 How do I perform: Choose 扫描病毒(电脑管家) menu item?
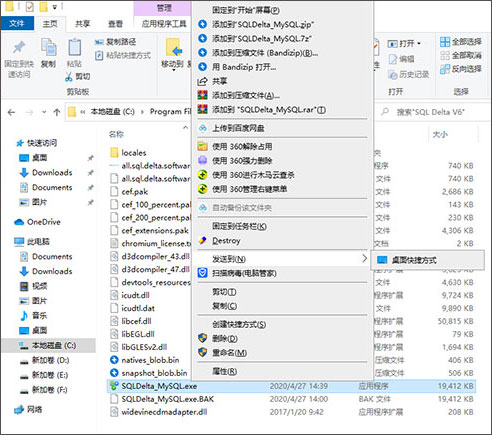(283, 273)
